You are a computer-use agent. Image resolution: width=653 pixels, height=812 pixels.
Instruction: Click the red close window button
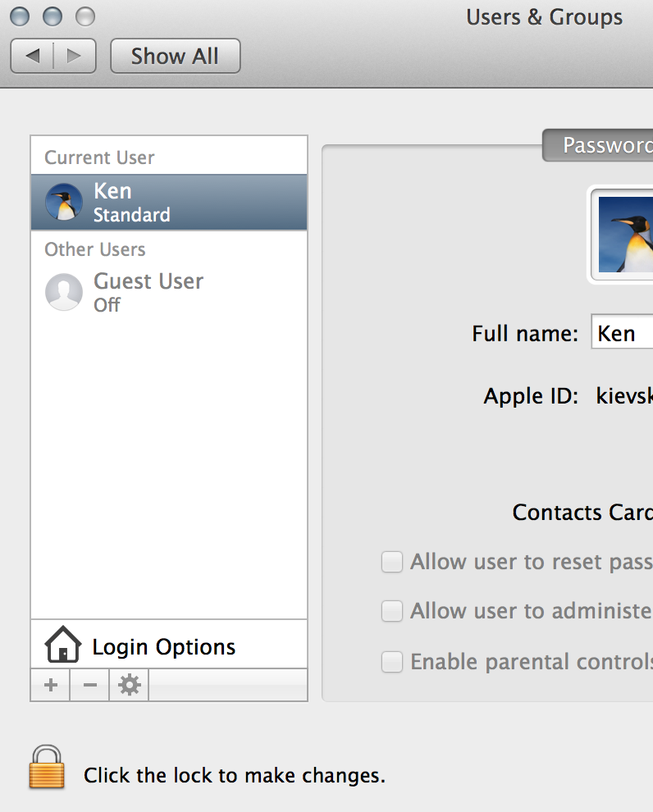(x=21, y=16)
